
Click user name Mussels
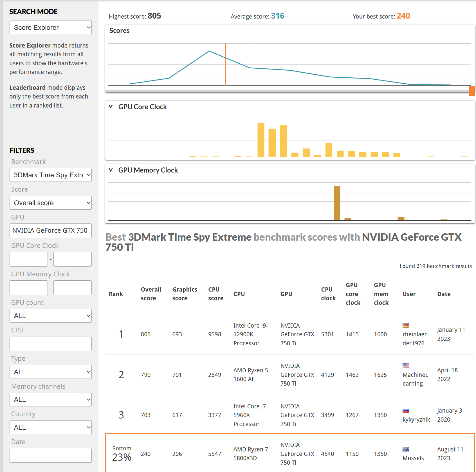[x=413, y=458]
